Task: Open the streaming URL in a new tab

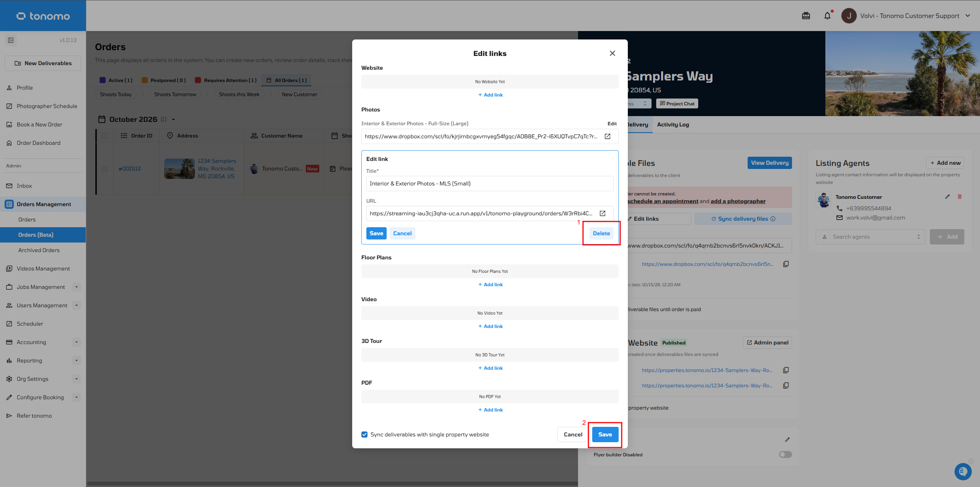Action: click(x=603, y=213)
